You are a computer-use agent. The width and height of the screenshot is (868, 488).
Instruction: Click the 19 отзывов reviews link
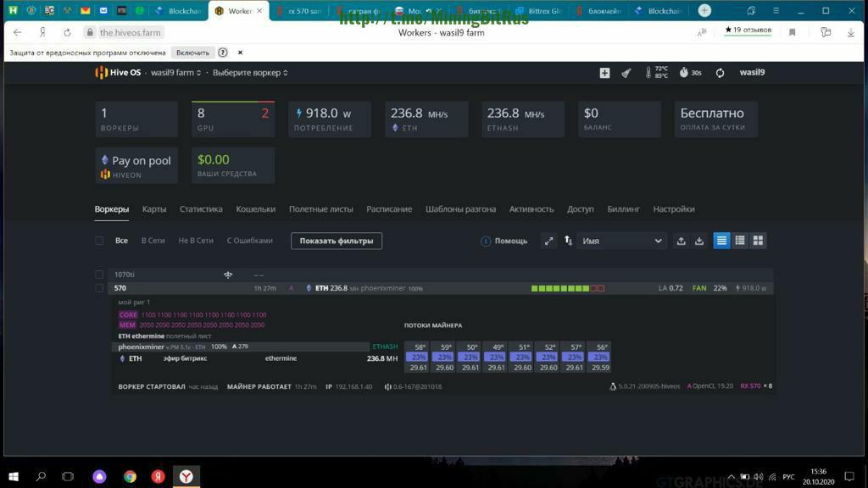748,30
